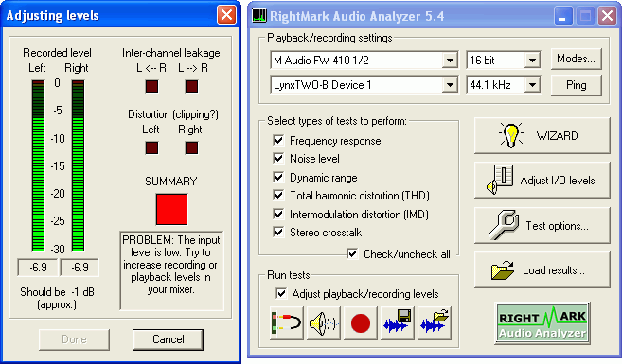The width and height of the screenshot is (622, 364).
Task: Click the open waveform from folder icon
Action: click(434, 322)
